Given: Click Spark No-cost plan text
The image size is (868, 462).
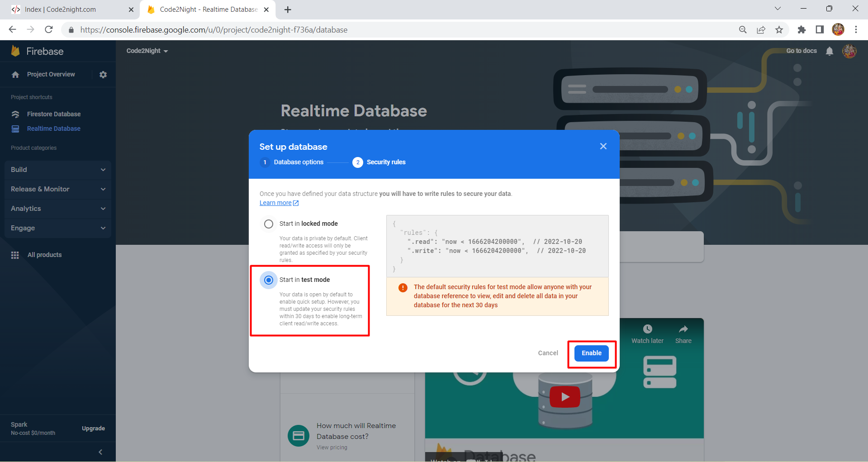Looking at the screenshot, I should (33, 429).
